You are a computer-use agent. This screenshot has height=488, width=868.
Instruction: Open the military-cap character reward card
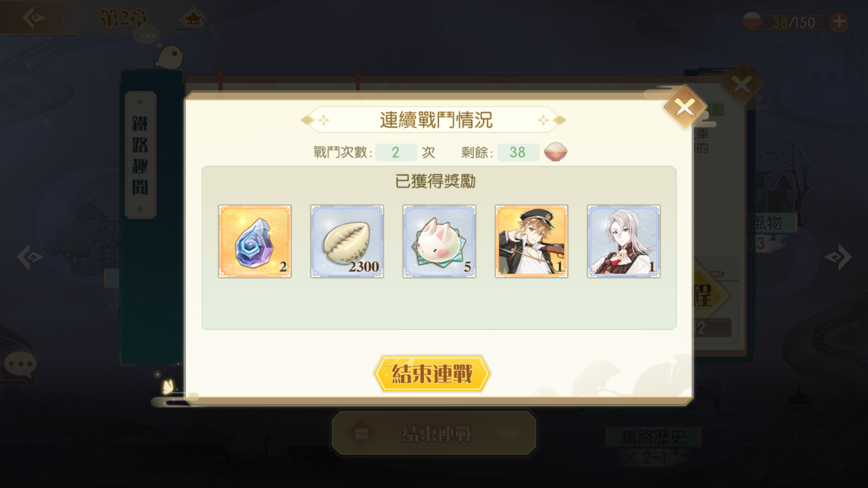(x=531, y=241)
